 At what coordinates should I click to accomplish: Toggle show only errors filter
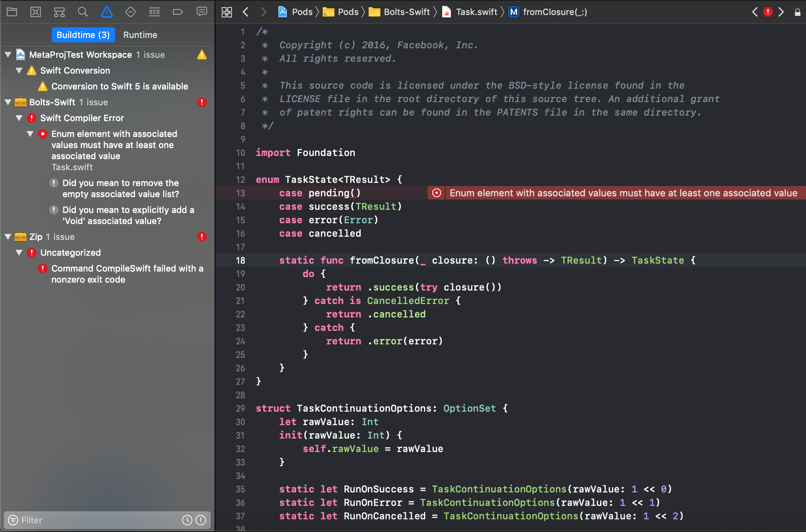pyautogui.click(x=201, y=520)
